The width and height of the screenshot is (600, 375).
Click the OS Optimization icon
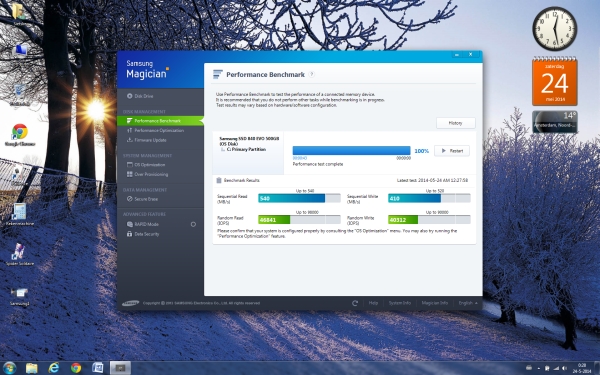click(x=130, y=165)
